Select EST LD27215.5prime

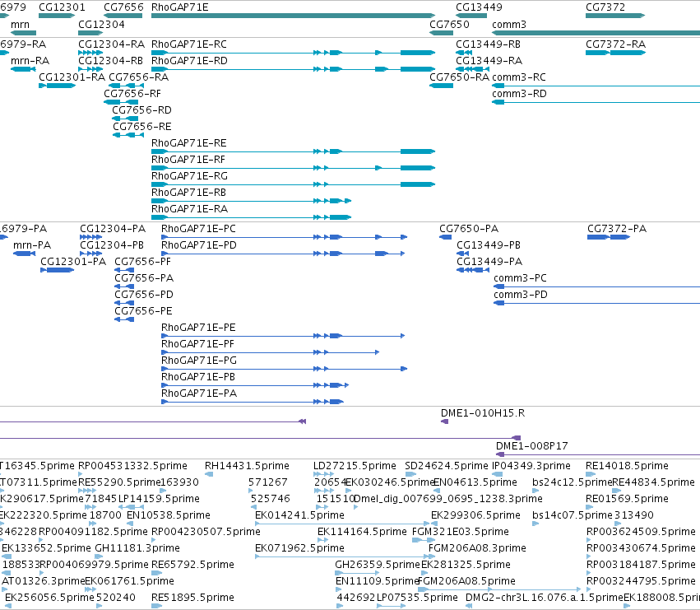point(323,475)
